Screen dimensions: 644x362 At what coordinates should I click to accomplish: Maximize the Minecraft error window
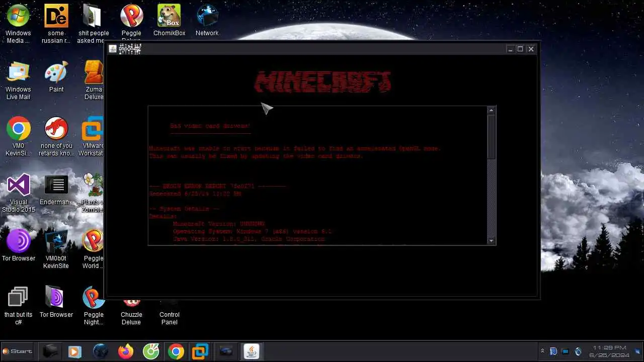pyautogui.click(x=520, y=49)
